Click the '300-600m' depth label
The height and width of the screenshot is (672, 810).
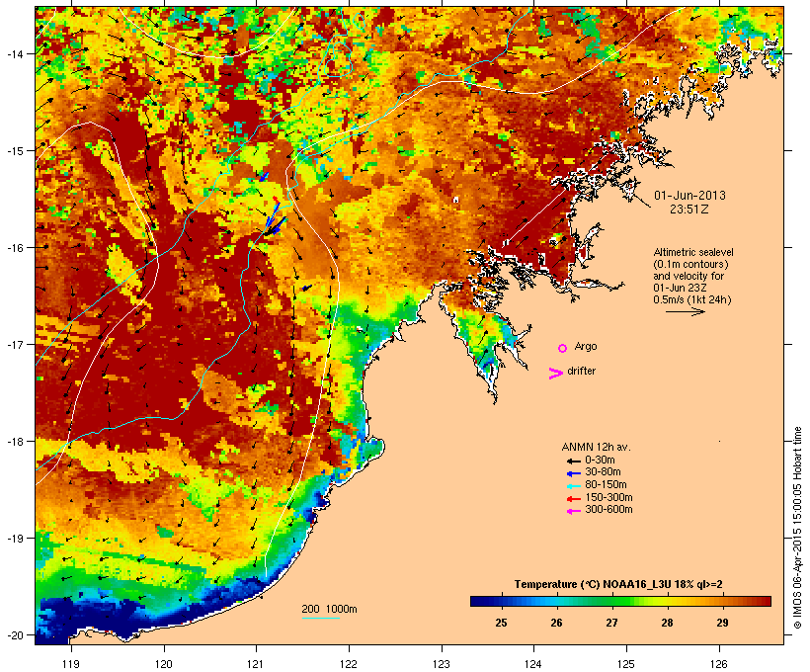click(608, 510)
